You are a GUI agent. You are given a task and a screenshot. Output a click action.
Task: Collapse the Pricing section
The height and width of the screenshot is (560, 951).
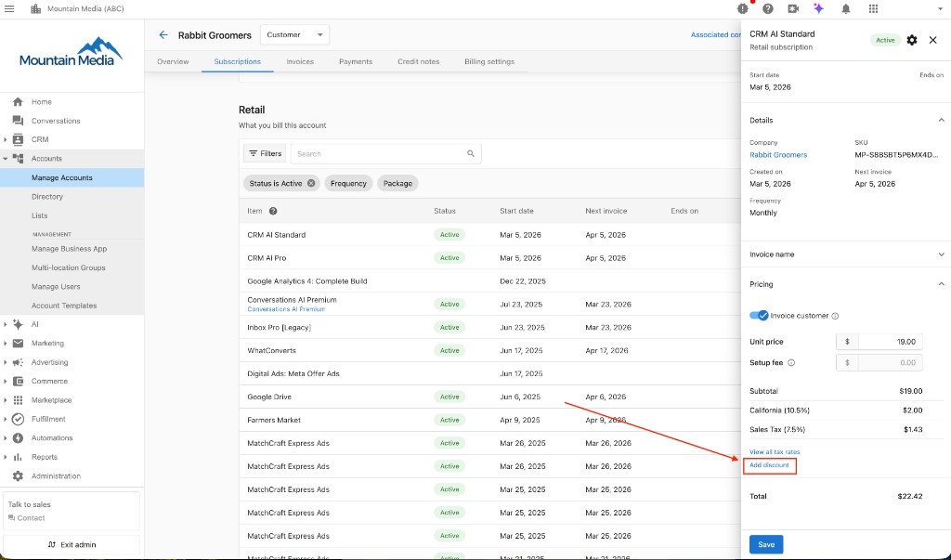click(941, 284)
